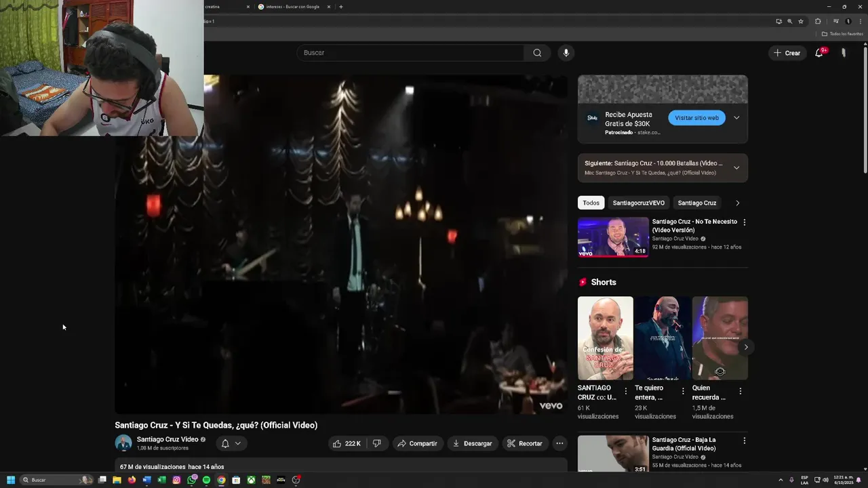
Task: Open Microsoft Word from the taskbar
Action: 146,480
